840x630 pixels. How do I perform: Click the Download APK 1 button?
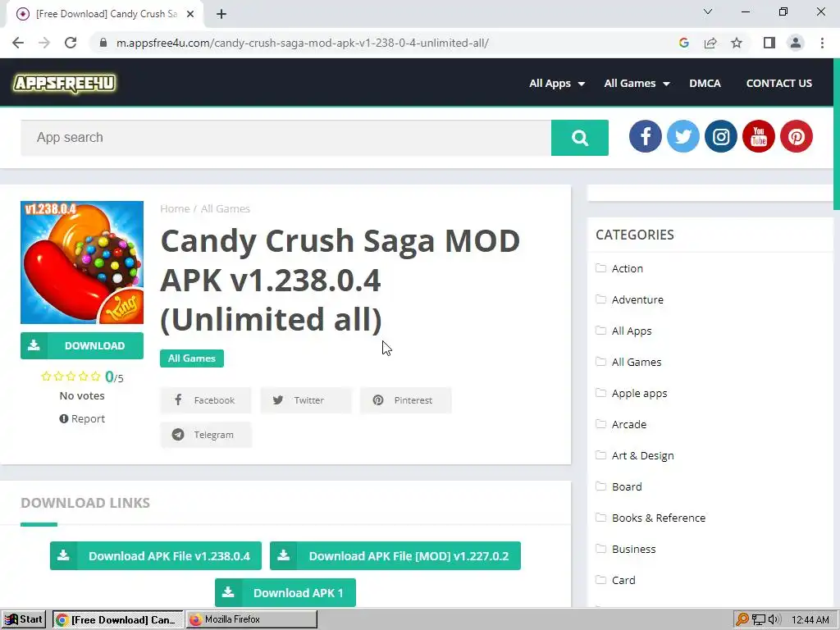tap(285, 592)
